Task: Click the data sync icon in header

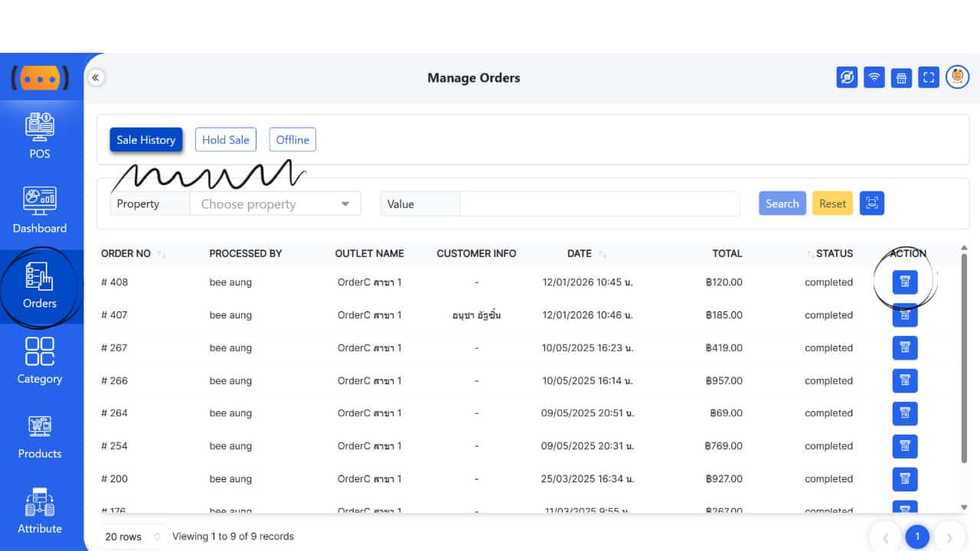Action: pos(847,77)
